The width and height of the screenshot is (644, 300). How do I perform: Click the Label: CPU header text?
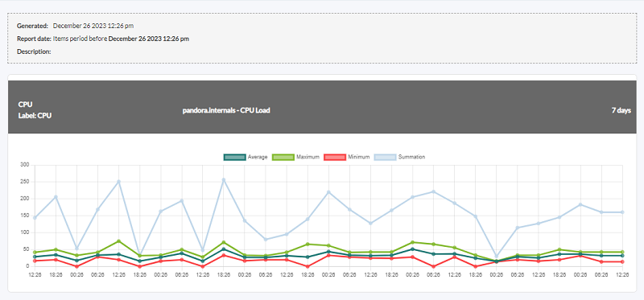35,116
